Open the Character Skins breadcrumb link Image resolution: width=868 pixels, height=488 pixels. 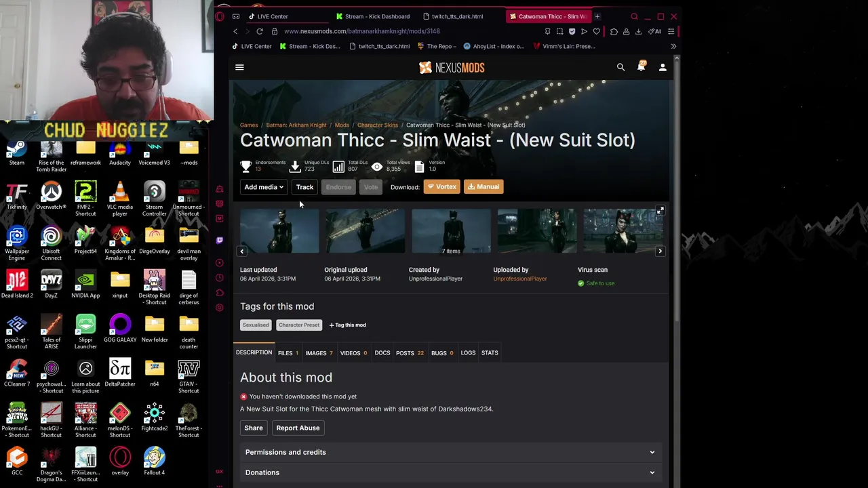[x=378, y=125]
